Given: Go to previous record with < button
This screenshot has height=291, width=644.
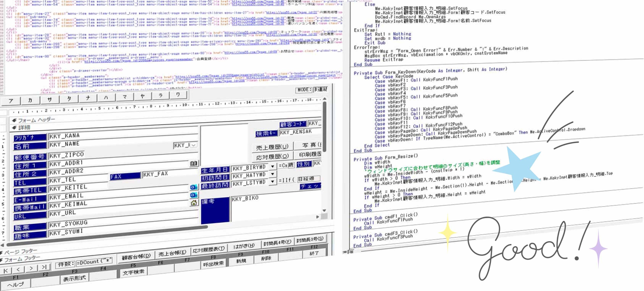Looking at the screenshot, I should point(18,269).
